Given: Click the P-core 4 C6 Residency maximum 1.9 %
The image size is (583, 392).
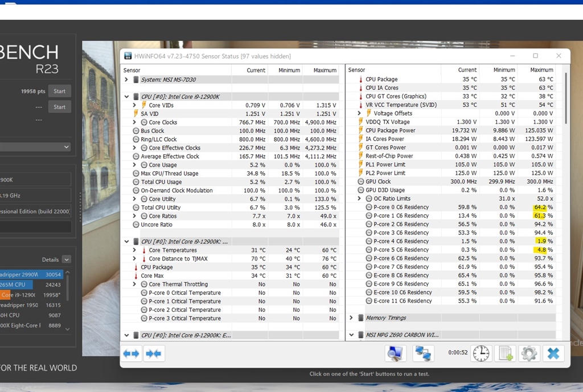Looking at the screenshot, I should [543, 241].
